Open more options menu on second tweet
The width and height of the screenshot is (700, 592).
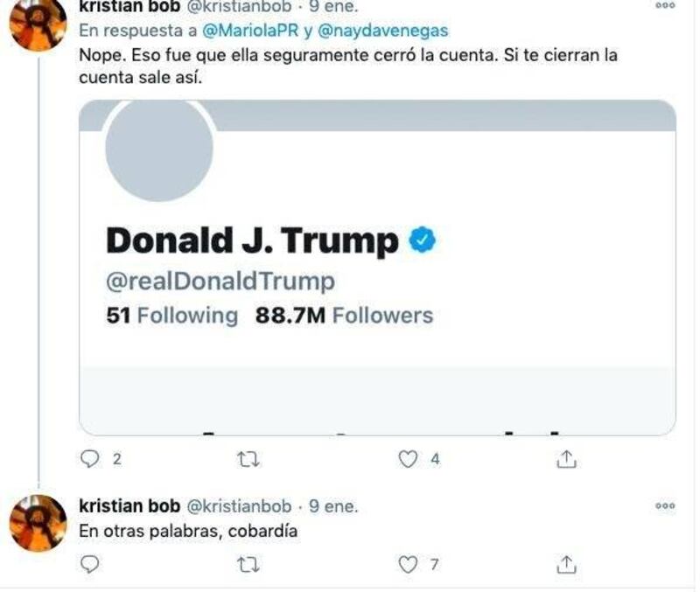click(665, 505)
